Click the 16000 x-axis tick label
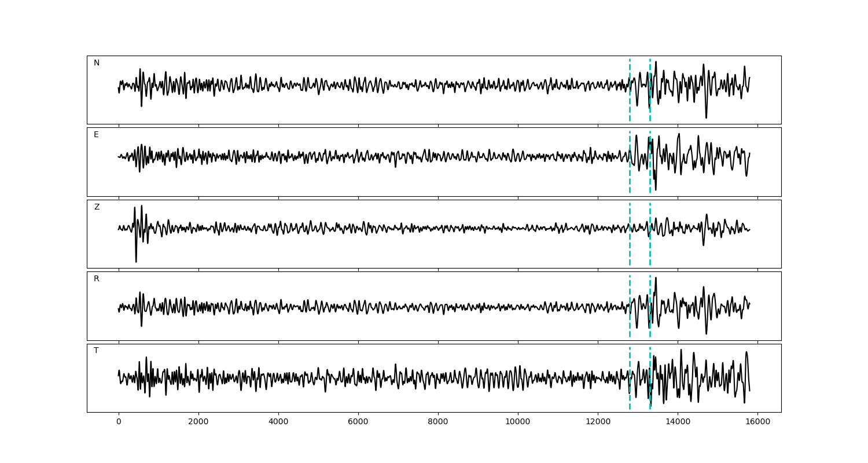The width and height of the screenshot is (868, 463). [x=757, y=422]
